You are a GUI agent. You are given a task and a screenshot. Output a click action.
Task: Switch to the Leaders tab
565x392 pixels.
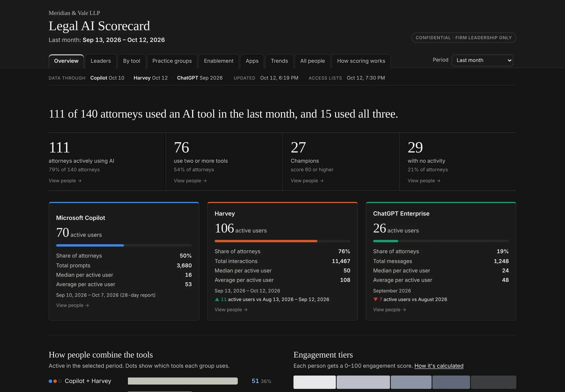tap(101, 61)
